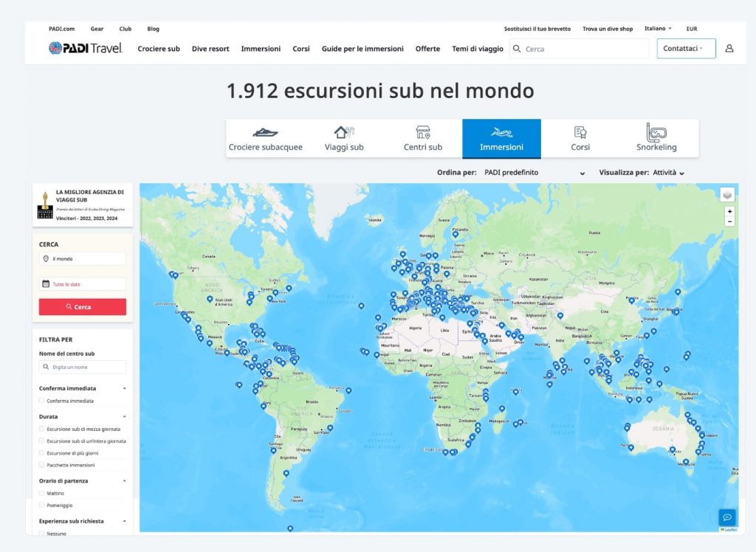Image resolution: width=756 pixels, height=552 pixels.
Task: Open the Dive resort menu item
Action: point(210,47)
